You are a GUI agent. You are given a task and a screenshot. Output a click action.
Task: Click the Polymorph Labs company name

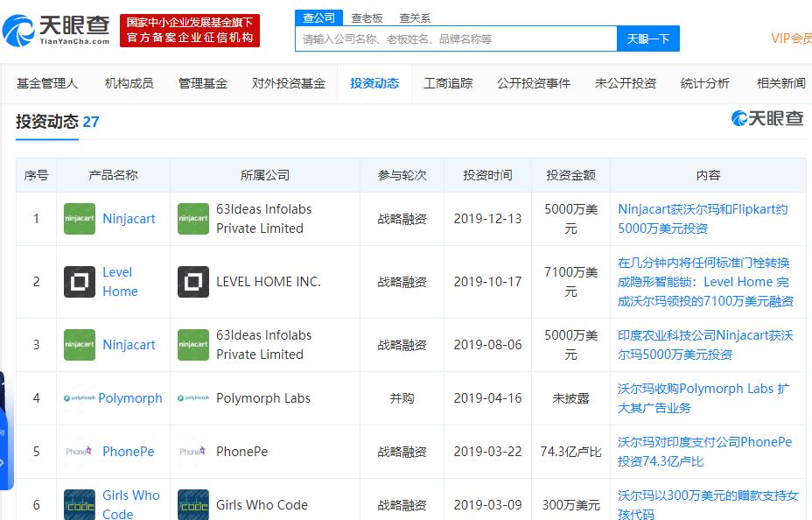coord(263,398)
